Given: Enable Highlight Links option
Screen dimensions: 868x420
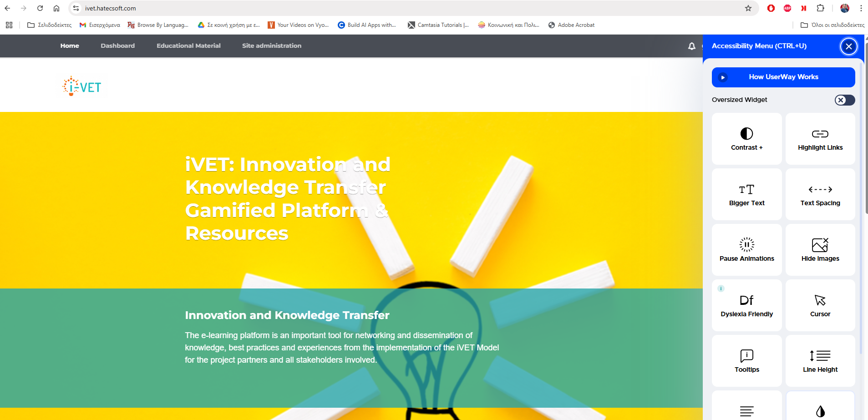Looking at the screenshot, I should tap(820, 139).
